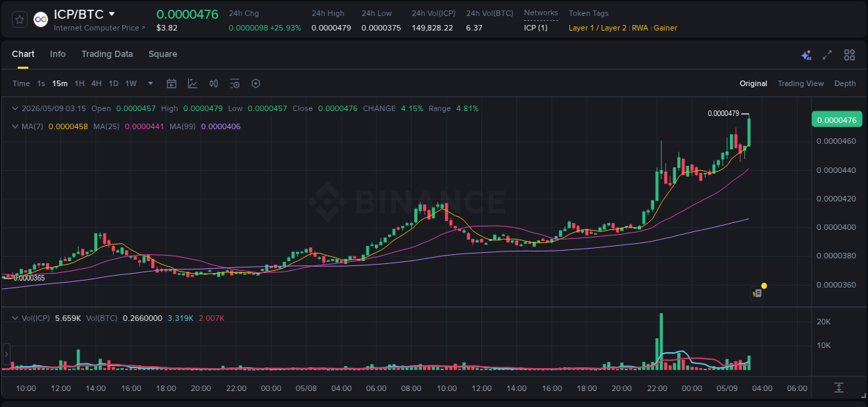
Task: Select the Time line chart mode
Action: click(x=22, y=83)
